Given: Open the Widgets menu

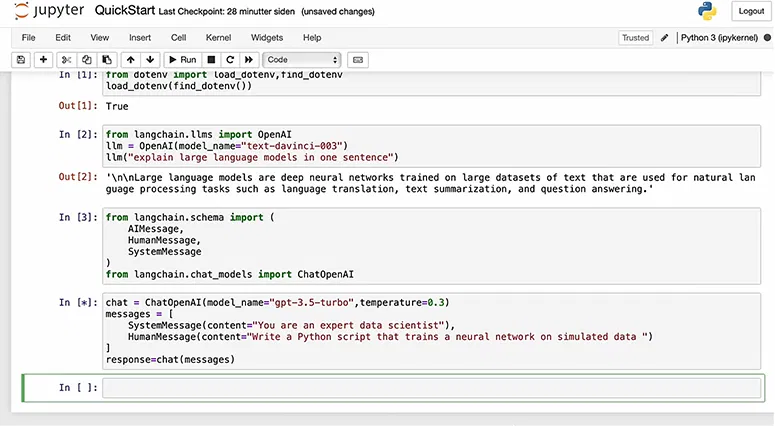Looking at the screenshot, I should [267, 38].
